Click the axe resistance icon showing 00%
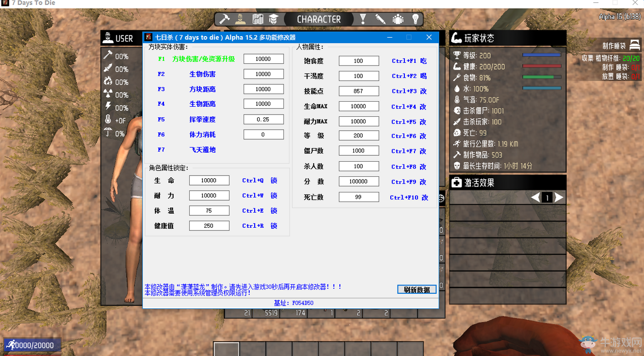Image resolution: width=644 pixels, height=356 pixels. coord(108,55)
